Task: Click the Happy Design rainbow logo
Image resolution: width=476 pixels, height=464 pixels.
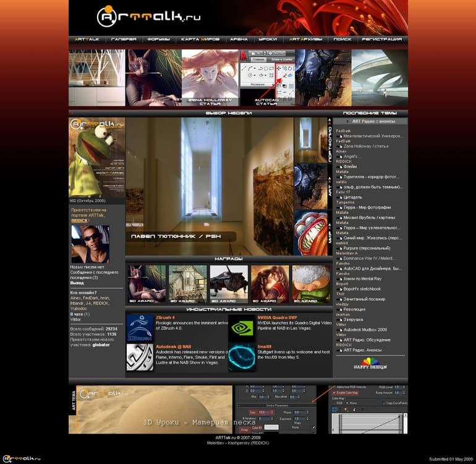Action: 370,363
